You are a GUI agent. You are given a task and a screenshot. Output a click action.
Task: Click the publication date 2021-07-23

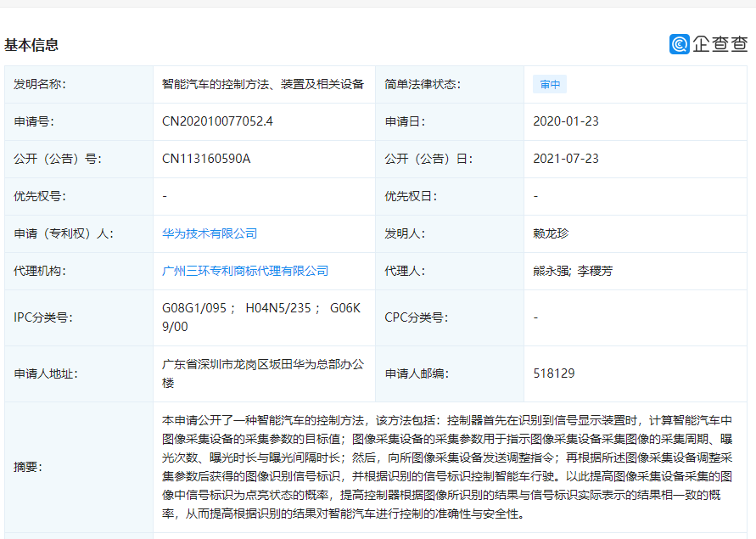pos(565,159)
